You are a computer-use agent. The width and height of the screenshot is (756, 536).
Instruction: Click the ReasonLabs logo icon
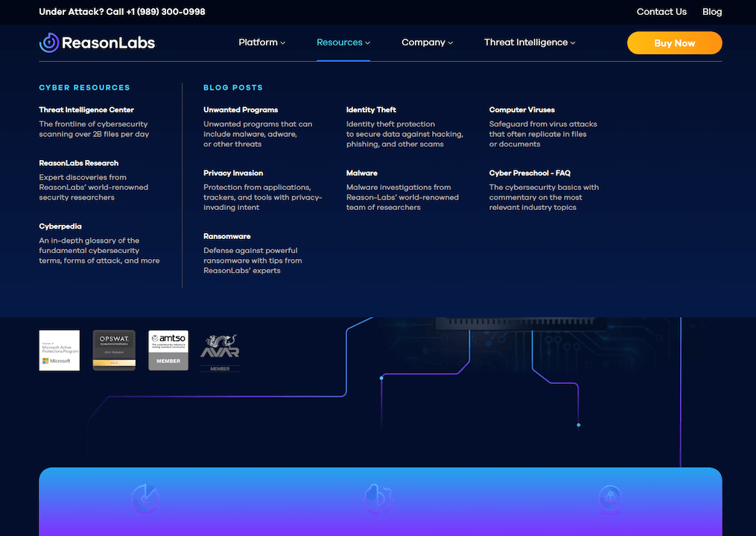point(49,42)
